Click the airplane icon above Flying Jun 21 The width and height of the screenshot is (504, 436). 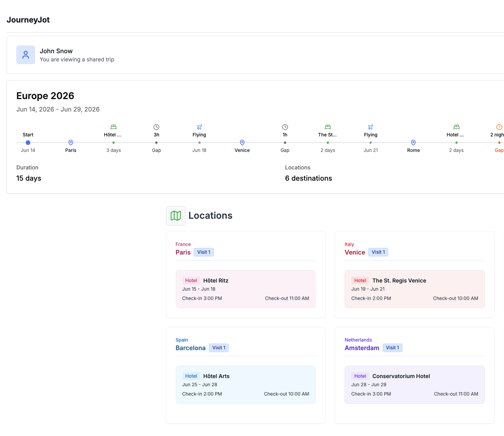tap(371, 127)
